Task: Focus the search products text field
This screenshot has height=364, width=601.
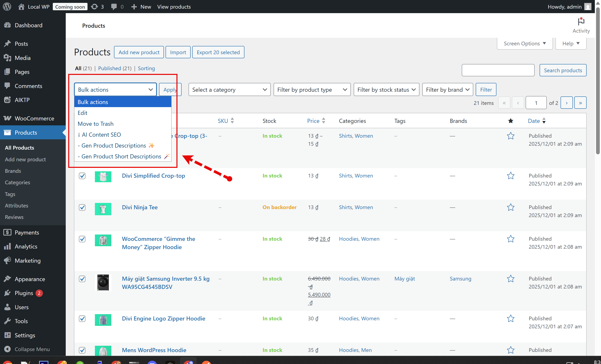Action: pyautogui.click(x=498, y=70)
